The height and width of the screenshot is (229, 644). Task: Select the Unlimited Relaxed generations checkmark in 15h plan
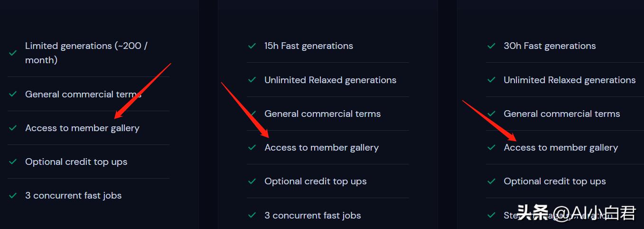(252, 80)
